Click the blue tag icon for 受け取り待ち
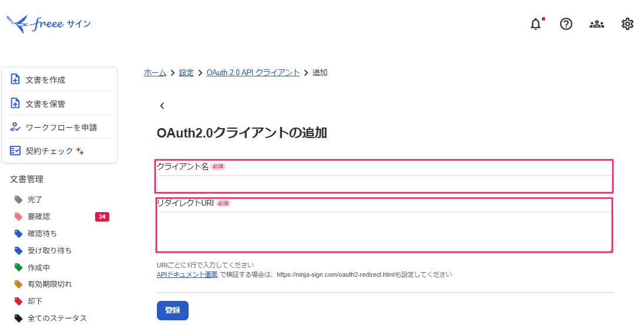This screenshot has width=644, height=325. pos(18,250)
